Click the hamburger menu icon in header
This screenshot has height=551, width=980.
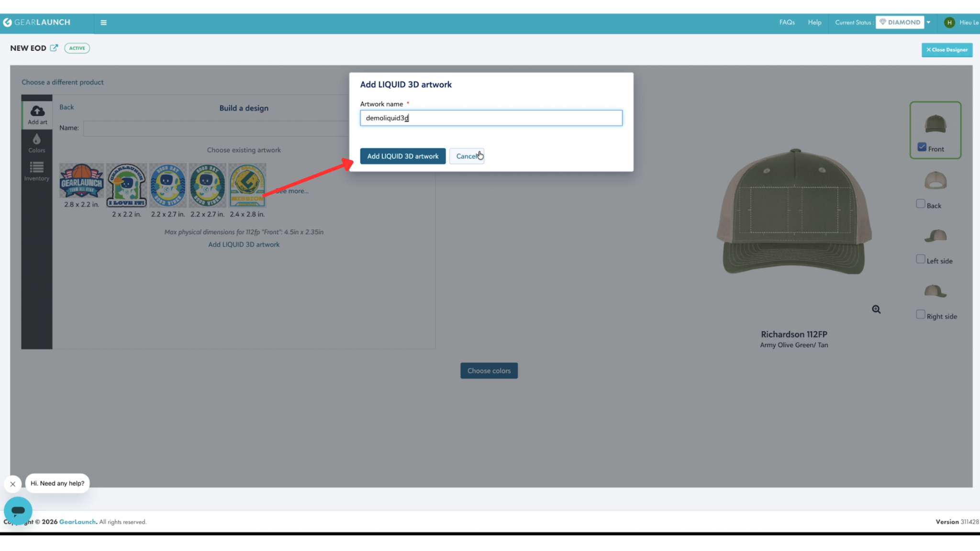tap(103, 22)
